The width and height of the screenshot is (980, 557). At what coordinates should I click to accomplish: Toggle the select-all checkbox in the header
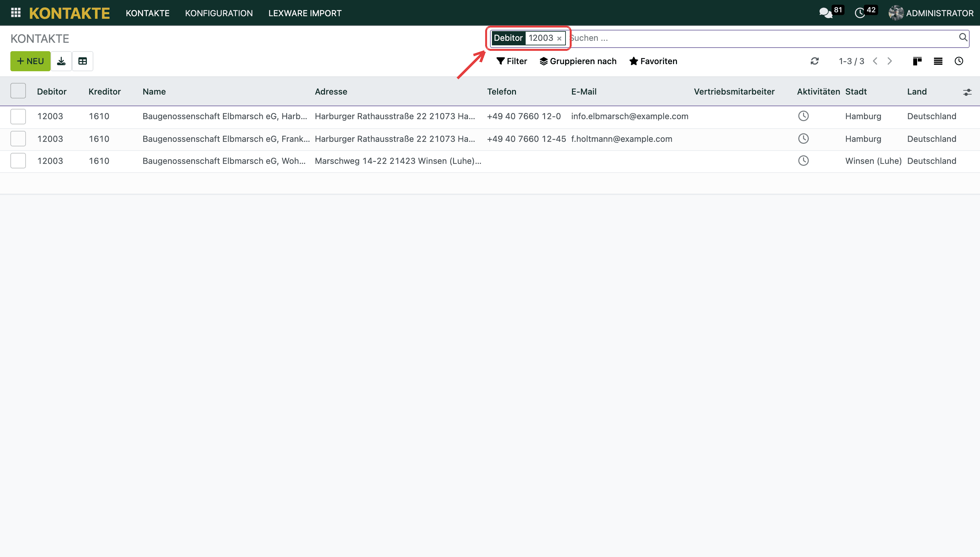pos(18,91)
